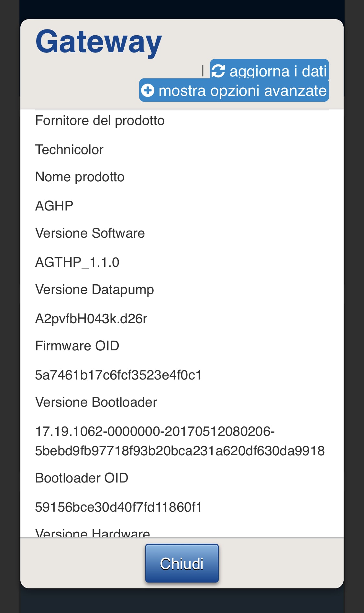Select the 'Fornitore del prodotto' label

coord(100,121)
